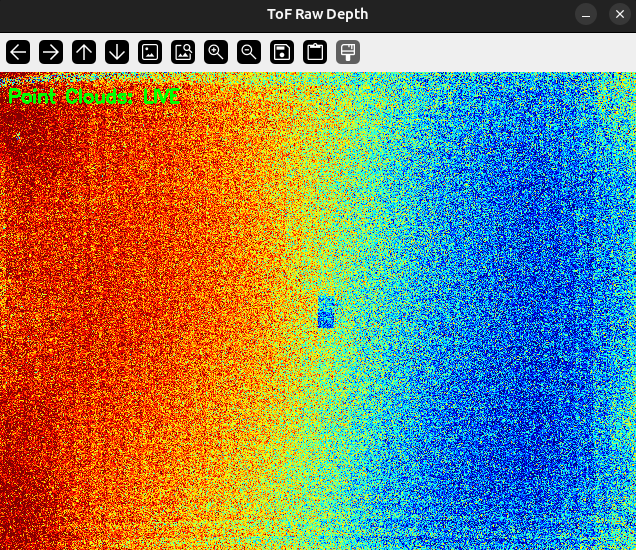Copy the image to clipboard
Screen dimensions: 636x550
[315, 52]
